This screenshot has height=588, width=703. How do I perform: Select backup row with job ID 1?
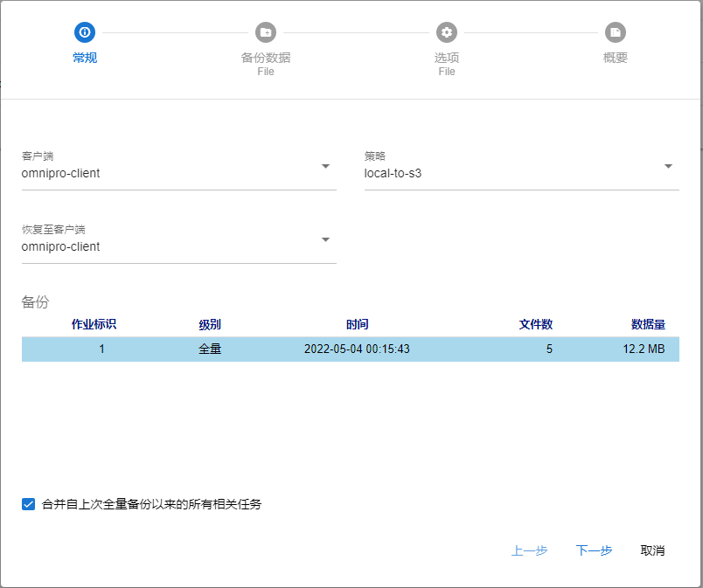(x=350, y=349)
